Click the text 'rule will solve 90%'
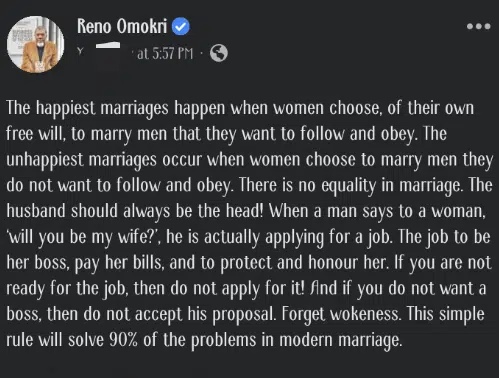Image resolution: width=499 pixels, height=378 pixels. [x=72, y=340]
